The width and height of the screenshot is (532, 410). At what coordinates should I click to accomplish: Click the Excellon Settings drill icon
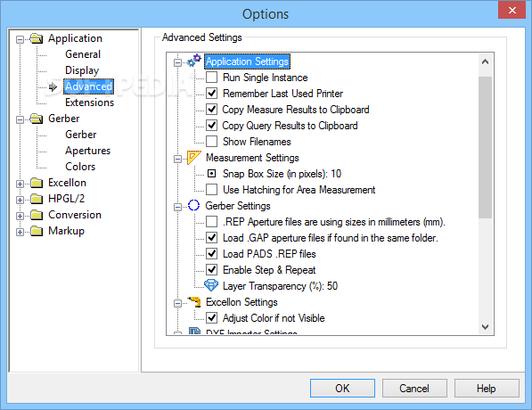(x=194, y=301)
